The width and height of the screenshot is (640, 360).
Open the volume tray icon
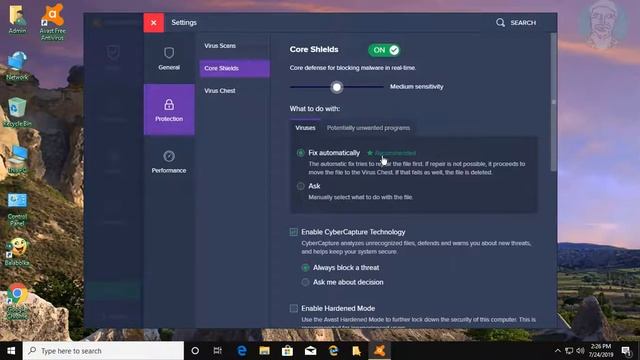click(x=580, y=351)
